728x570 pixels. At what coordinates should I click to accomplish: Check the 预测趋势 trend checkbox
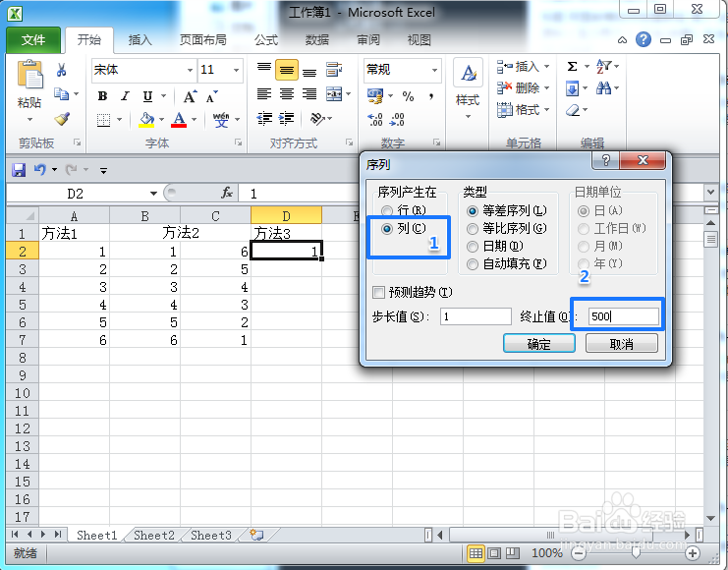click(x=379, y=292)
